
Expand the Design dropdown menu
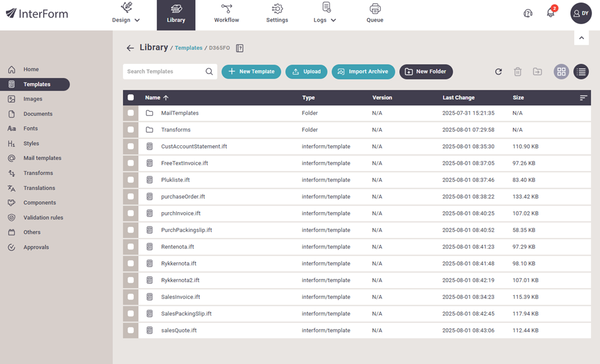pos(126,20)
